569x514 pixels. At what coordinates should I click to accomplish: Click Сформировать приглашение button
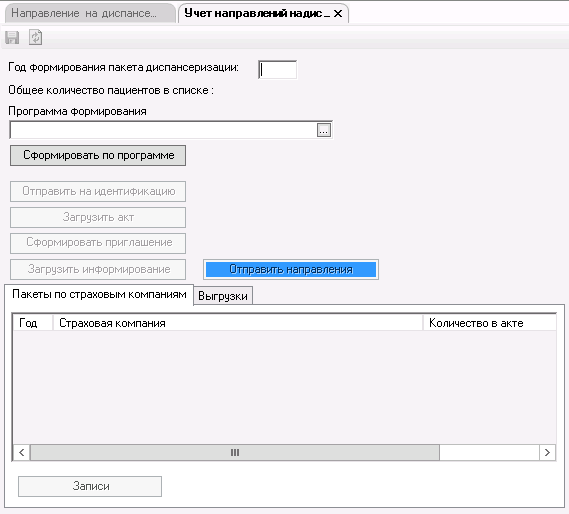[98, 243]
